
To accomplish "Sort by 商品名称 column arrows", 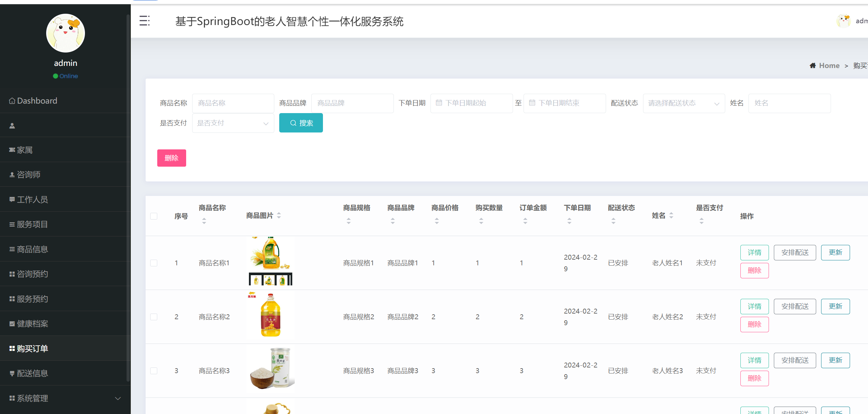I will pos(204,221).
